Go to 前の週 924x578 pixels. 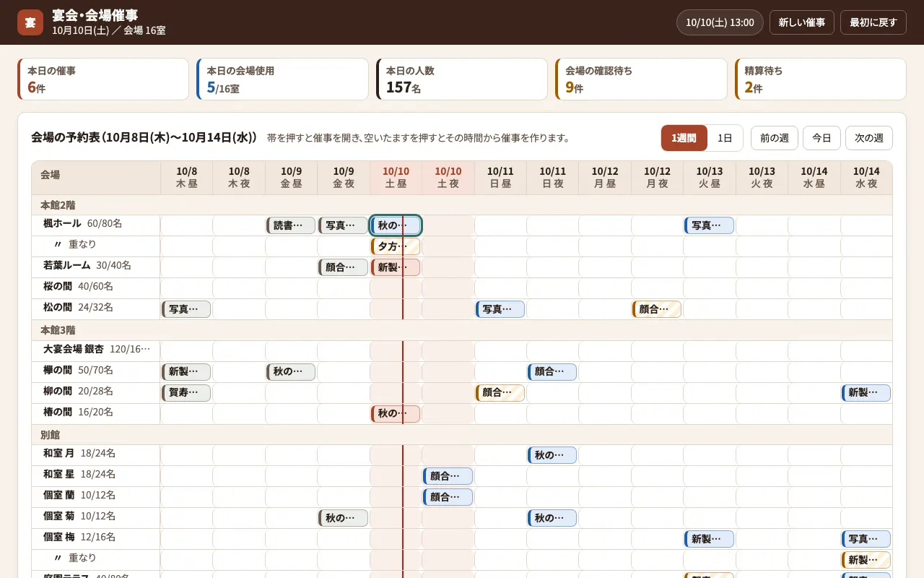pyautogui.click(x=775, y=138)
